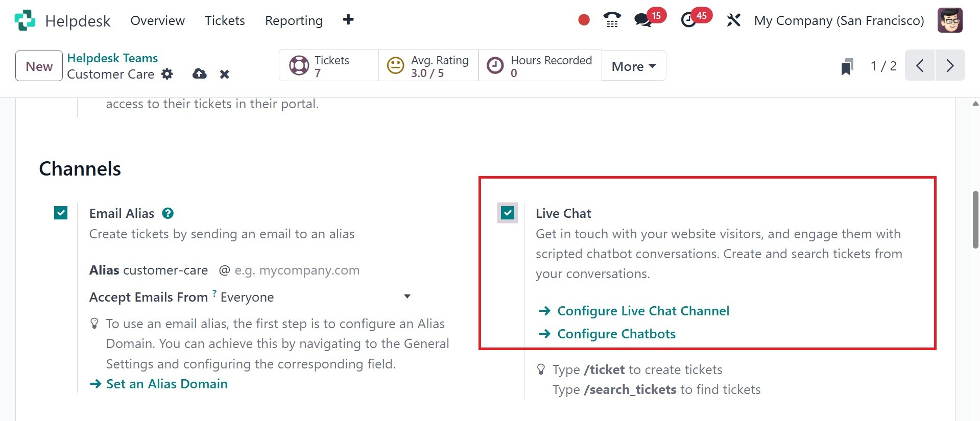Toggle the Live Chat checkbox

(x=508, y=213)
